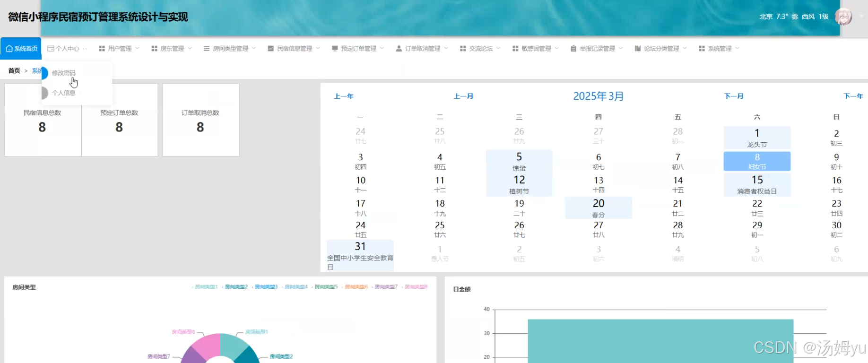Expand the 系统管理 dropdown arrow

tap(737, 48)
